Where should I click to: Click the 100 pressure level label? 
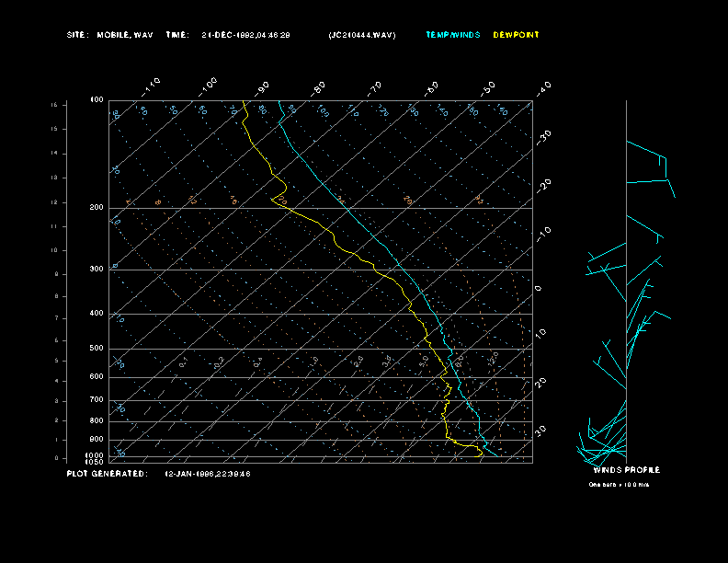pyautogui.click(x=97, y=100)
